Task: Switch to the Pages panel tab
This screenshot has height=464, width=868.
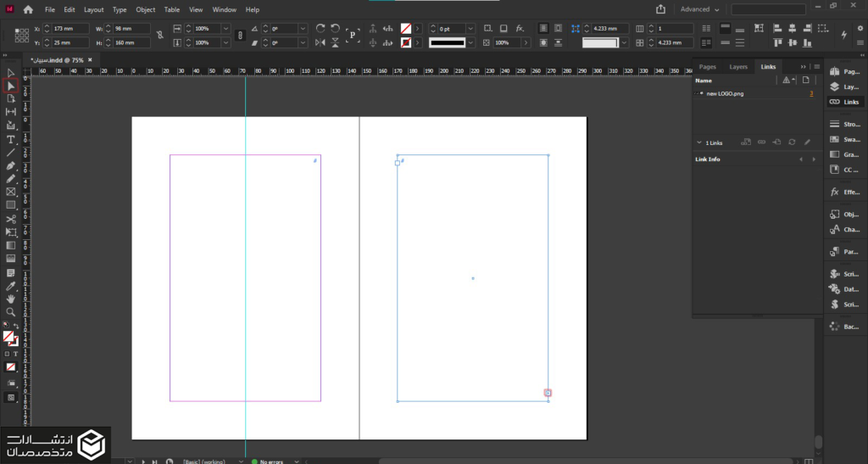Action: (x=708, y=66)
